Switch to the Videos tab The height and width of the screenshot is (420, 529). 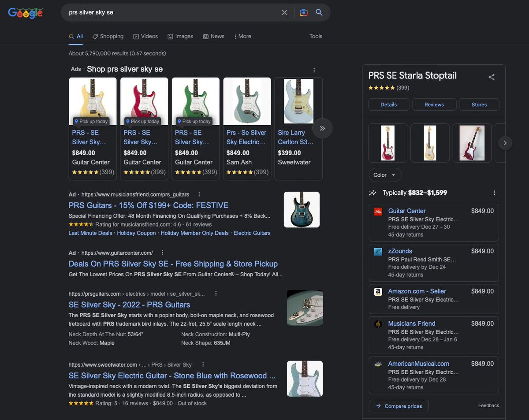145,37
